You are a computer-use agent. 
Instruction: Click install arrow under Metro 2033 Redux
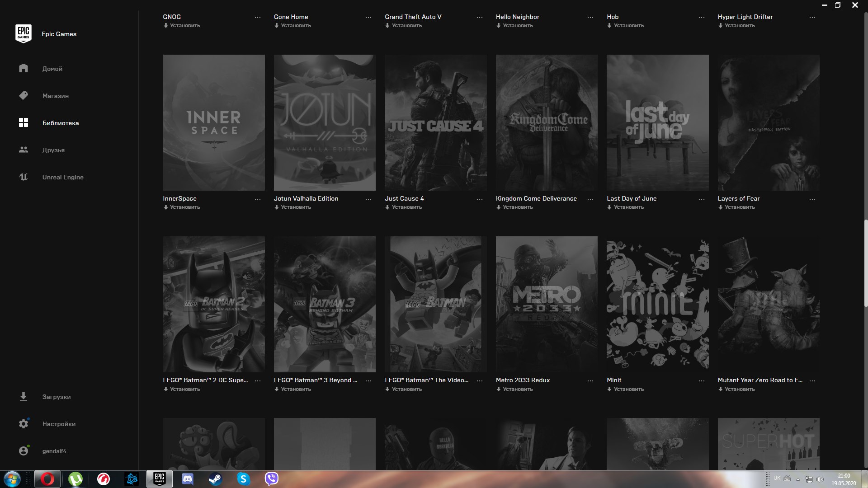point(498,389)
